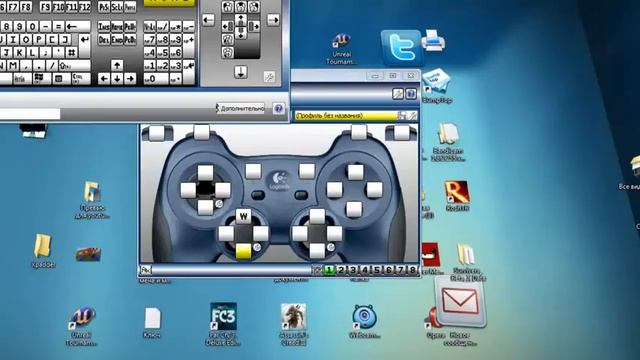The image size is (640, 360).
Task: Choose the Del key on keyboard
Action: pyautogui.click(x=104, y=40)
